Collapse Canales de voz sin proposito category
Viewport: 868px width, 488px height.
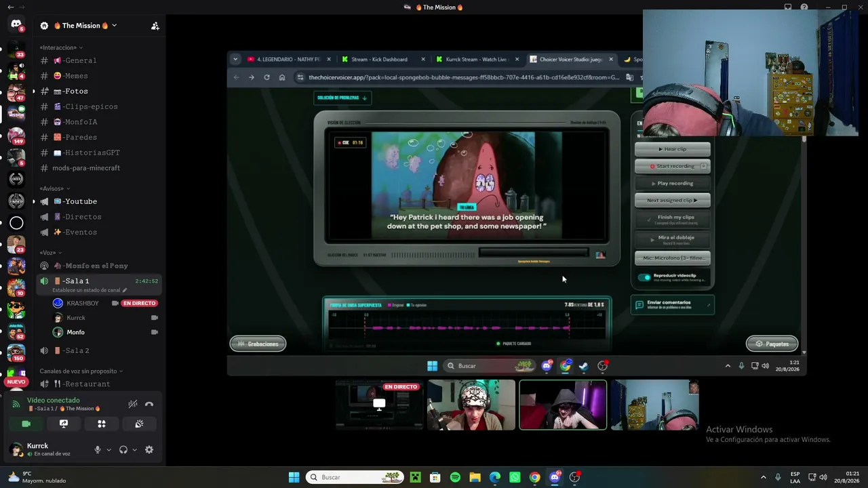click(81, 371)
